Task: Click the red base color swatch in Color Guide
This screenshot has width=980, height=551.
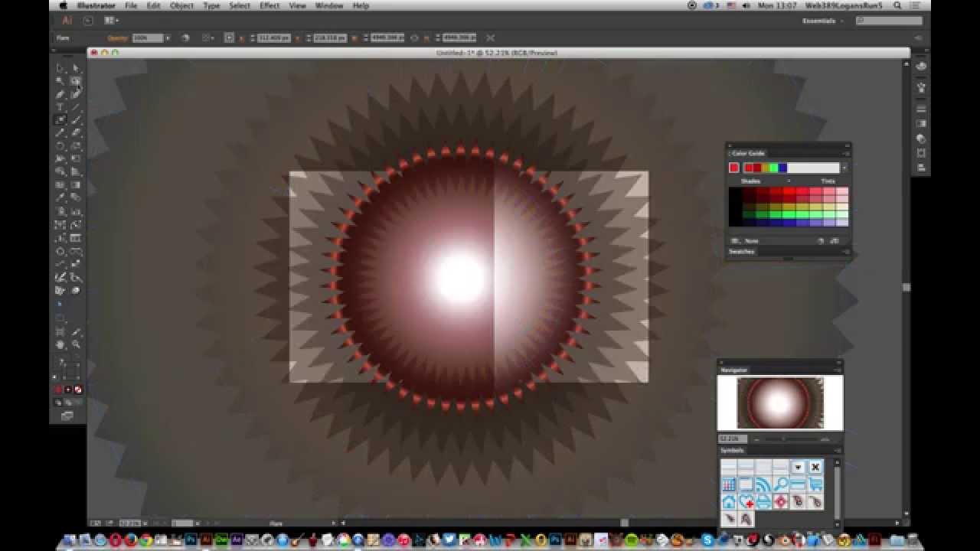Action: (x=734, y=168)
